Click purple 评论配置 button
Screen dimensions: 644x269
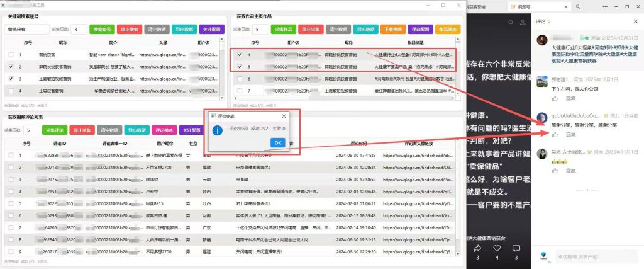420,29
